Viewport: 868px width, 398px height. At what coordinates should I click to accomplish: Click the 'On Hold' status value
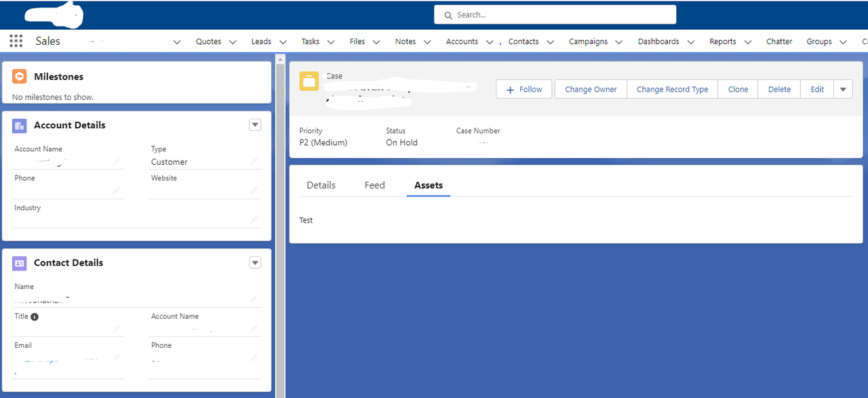pos(401,142)
